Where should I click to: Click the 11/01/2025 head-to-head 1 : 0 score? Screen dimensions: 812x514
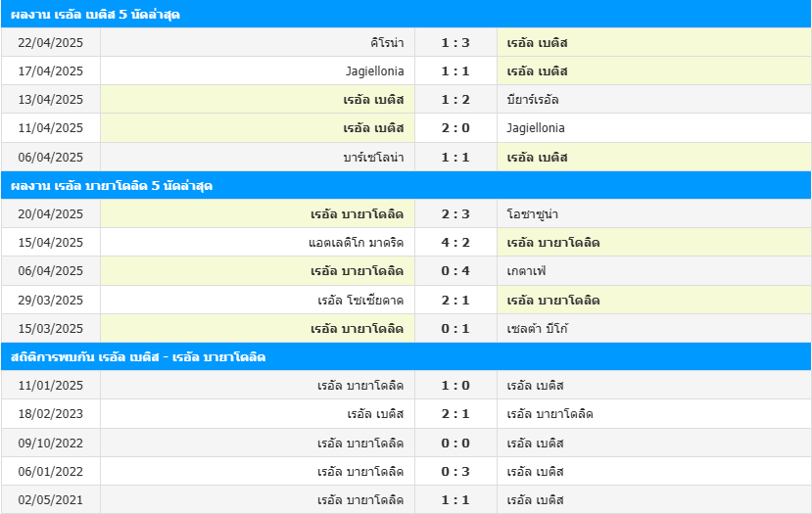[455, 386]
